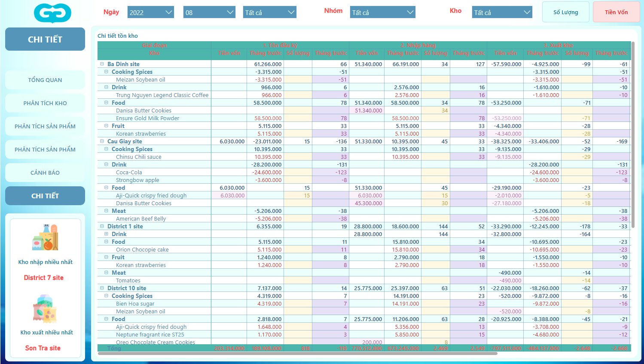This screenshot has width=644, height=364.
Task: Collapse the Cau Giay site row
Action: click(102, 141)
